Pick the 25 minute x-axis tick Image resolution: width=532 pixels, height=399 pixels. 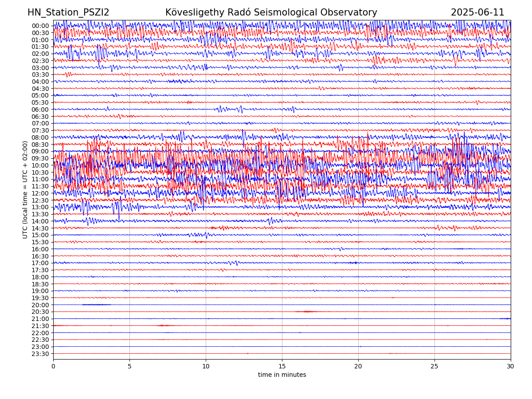click(434, 366)
